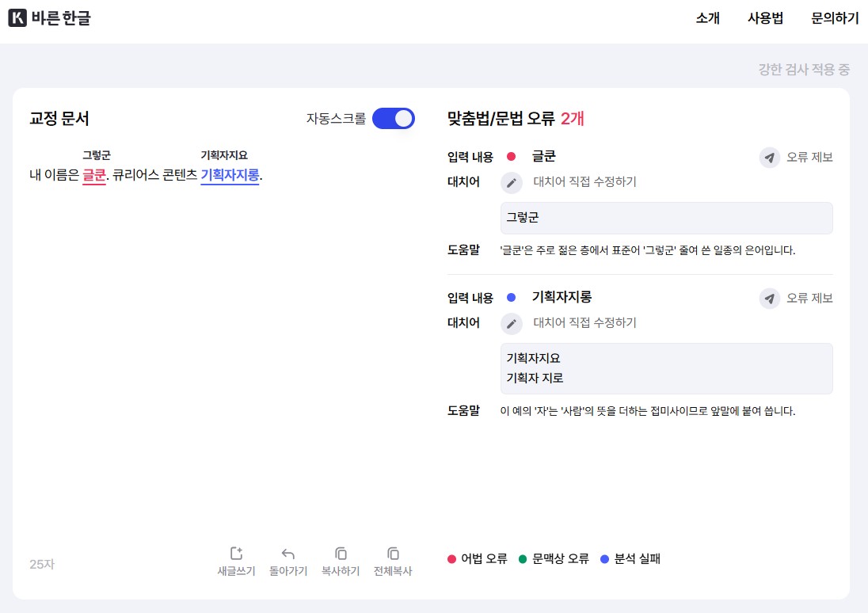Click the red 어법 오류 legend dot
Viewport: 868px width, 613px height.
pos(452,559)
